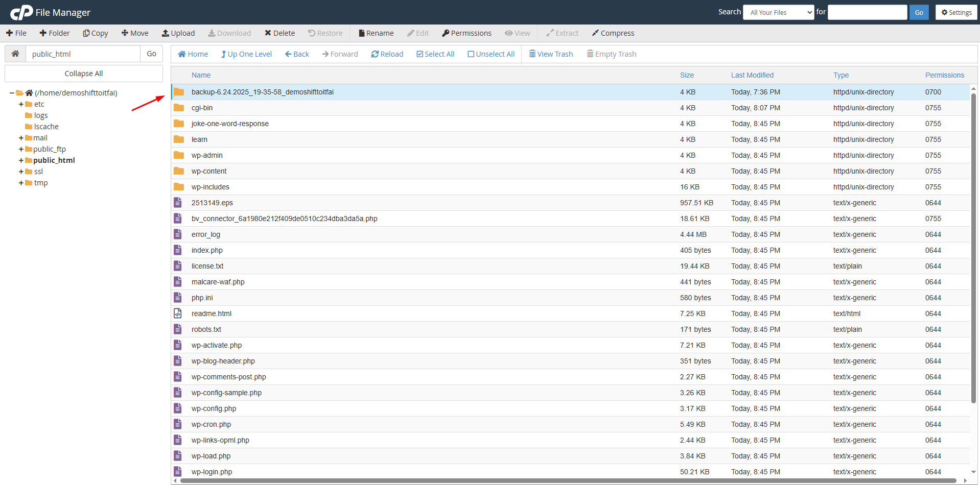Click the readme.html file icon

coord(178,313)
